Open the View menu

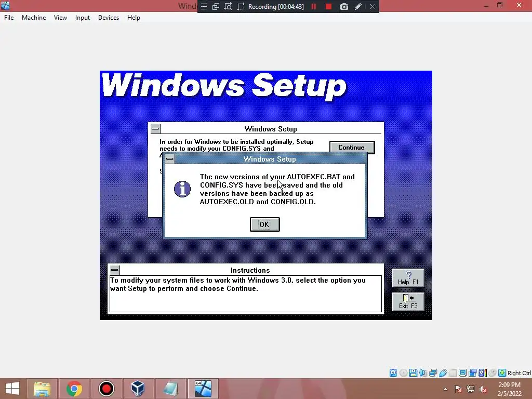(x=60, y=18)
